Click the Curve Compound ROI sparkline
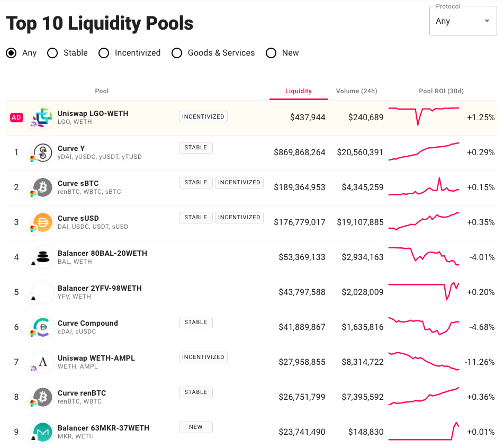The image size is (504, 448). 424,326
